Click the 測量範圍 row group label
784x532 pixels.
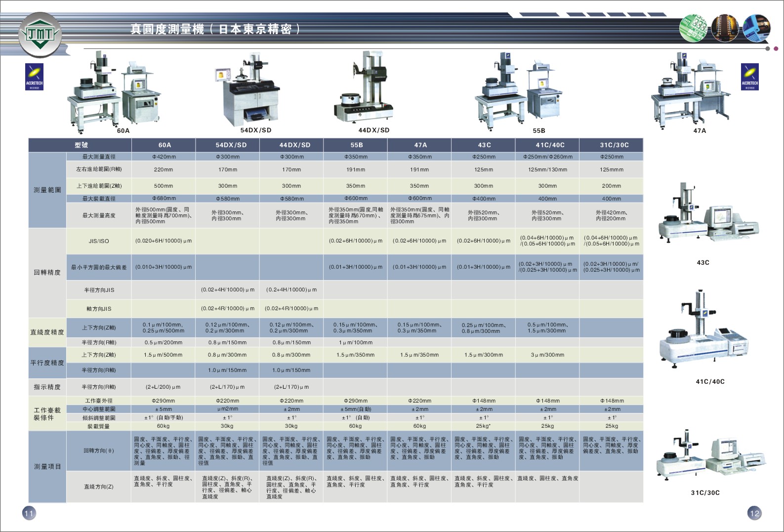pos(47,190)
